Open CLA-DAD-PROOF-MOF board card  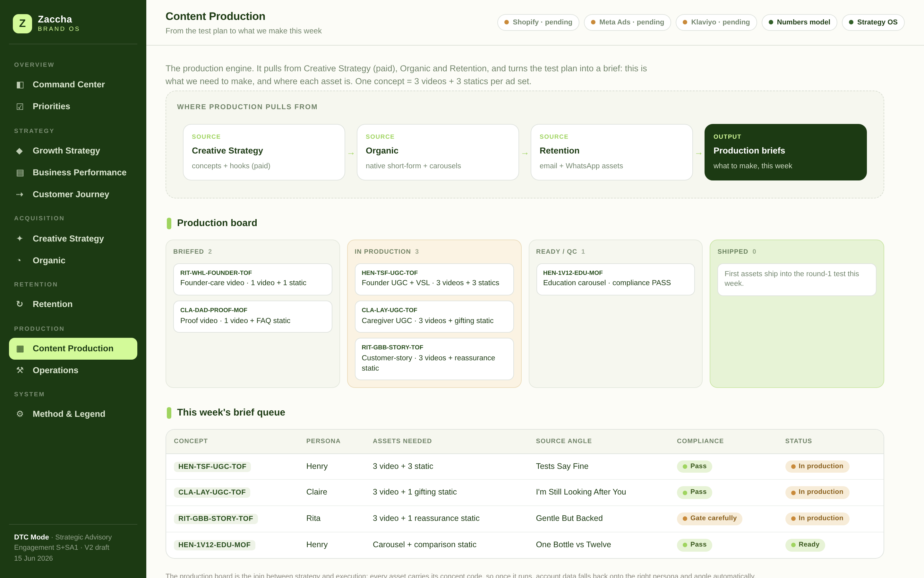252,317
